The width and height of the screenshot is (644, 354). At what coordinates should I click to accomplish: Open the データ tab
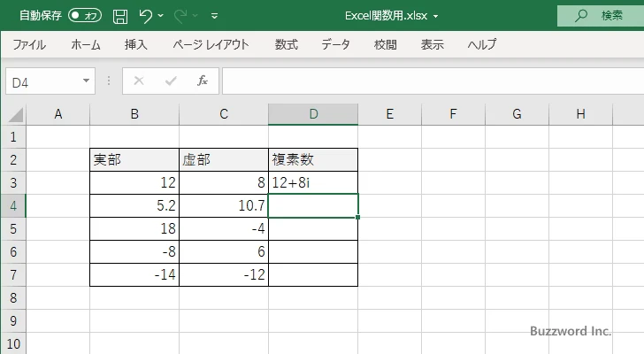[335, 44]
